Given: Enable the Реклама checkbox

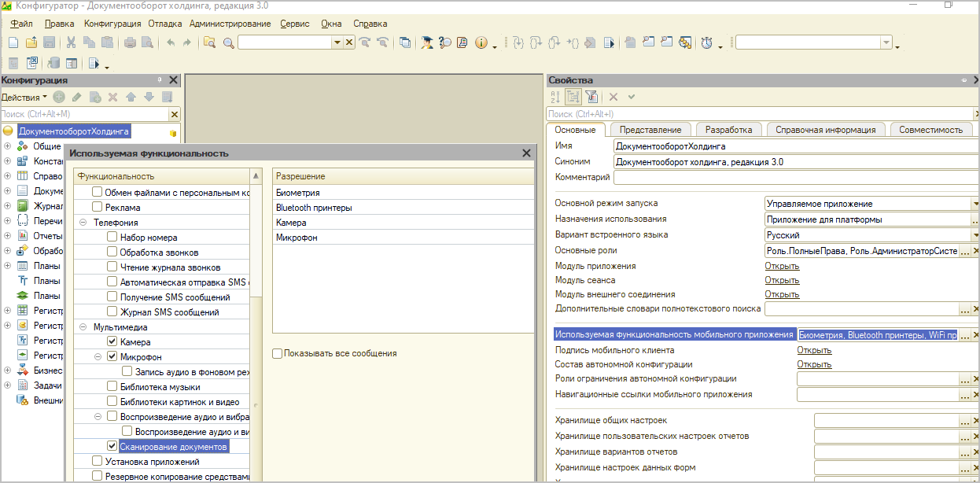Looking at the screenshot, I should click(98, 208).
